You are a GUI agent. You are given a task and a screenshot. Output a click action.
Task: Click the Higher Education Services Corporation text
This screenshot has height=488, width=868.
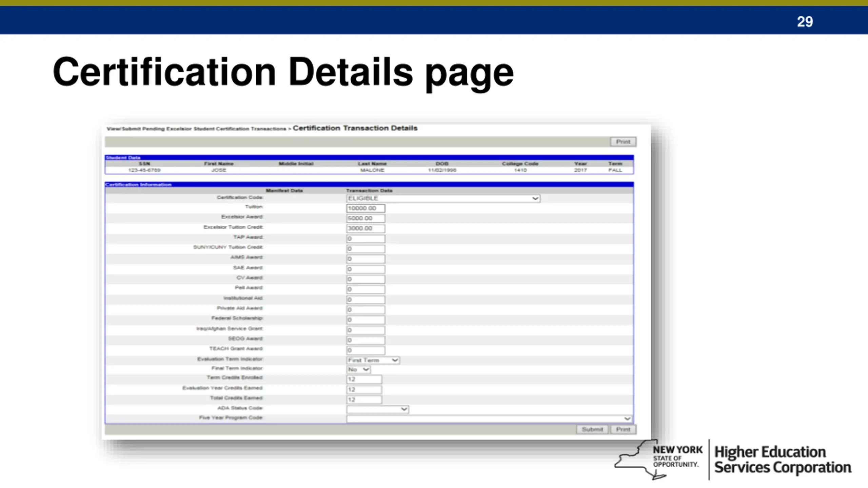(x=783, y=460)
